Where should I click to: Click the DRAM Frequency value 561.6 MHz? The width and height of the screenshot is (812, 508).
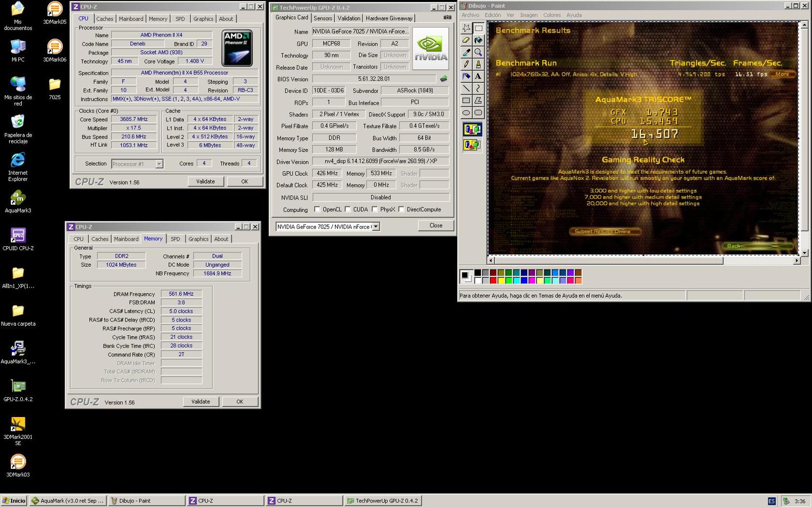tap(181, 294)
